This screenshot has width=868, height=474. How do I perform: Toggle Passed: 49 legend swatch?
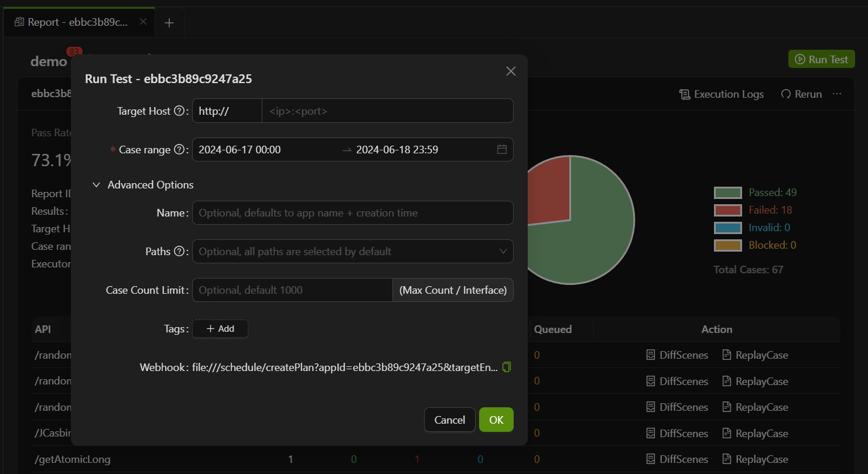[x=728, y=193]
